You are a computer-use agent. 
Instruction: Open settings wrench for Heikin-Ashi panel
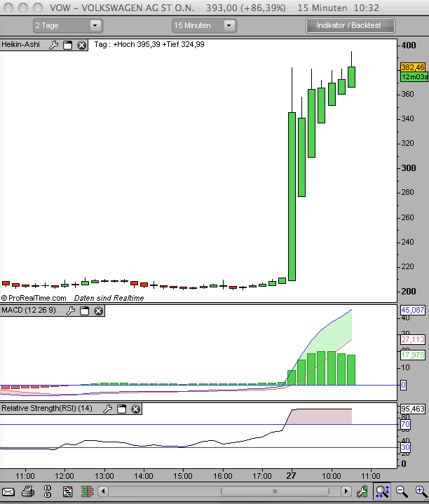(x=54, y=45)
